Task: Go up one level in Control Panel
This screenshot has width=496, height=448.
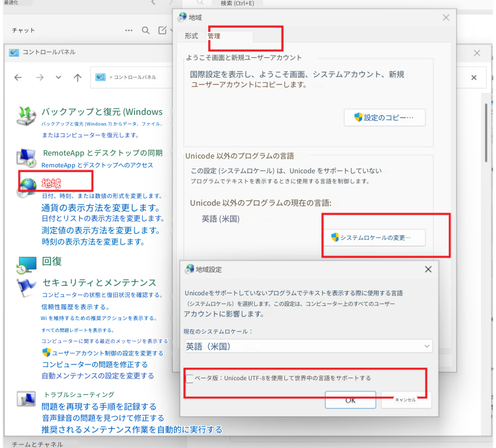Action: click(77, 77)
